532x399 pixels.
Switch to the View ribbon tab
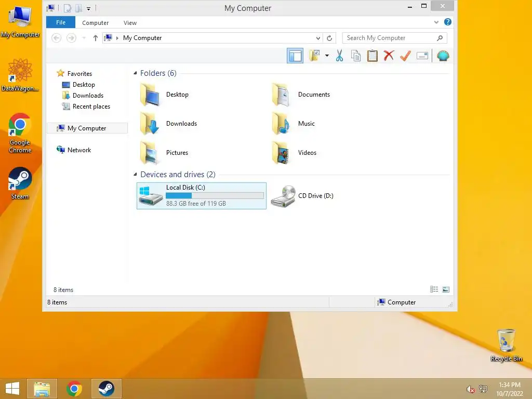[130, 23]
